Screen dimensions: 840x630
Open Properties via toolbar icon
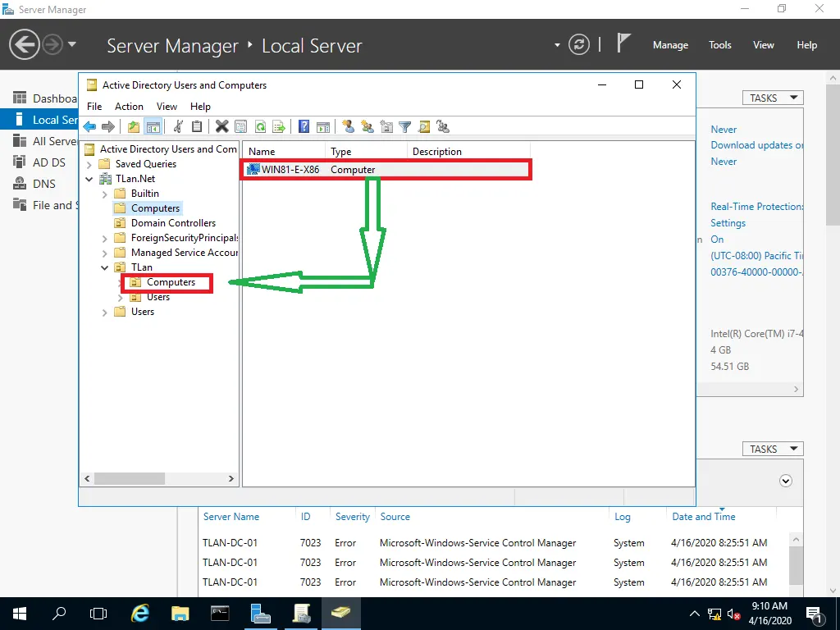[x=241, y=127]
